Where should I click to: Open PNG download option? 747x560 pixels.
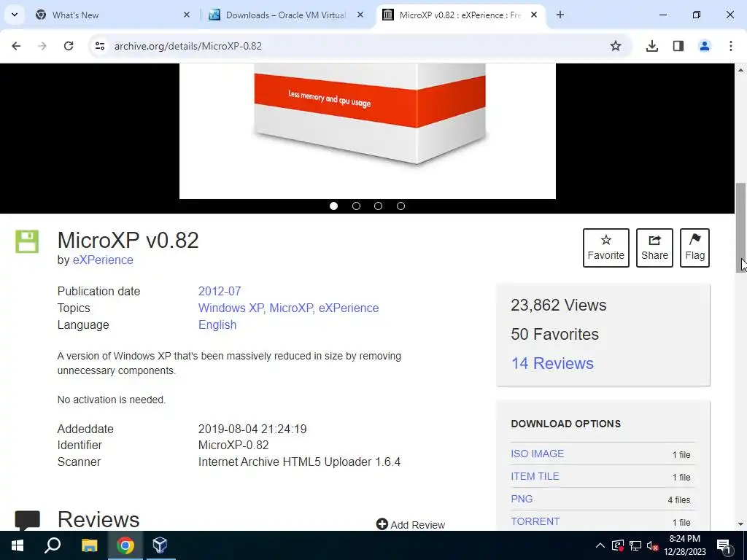[x=522, y=499]
